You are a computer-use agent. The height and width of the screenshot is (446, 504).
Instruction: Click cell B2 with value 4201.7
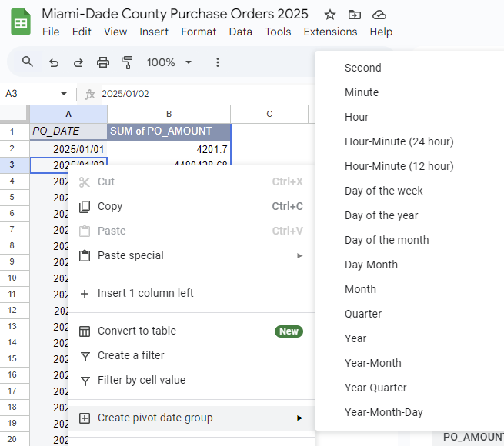point(169,149)
